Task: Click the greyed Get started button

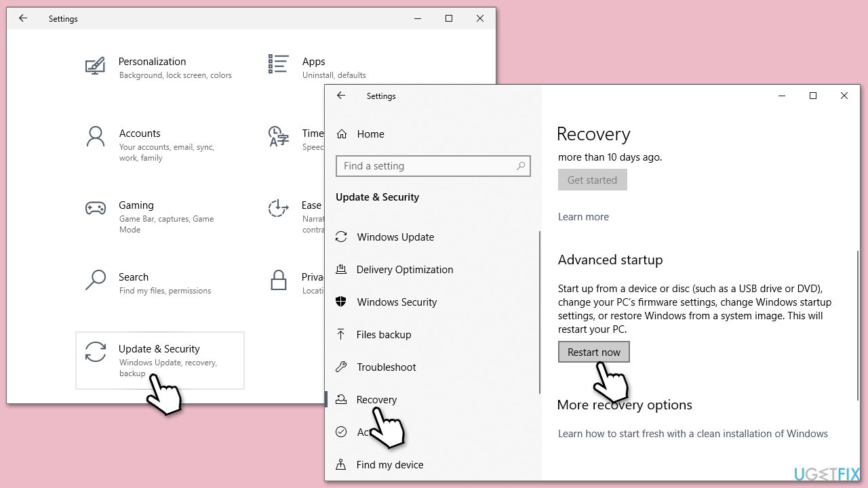Action: 593,180
